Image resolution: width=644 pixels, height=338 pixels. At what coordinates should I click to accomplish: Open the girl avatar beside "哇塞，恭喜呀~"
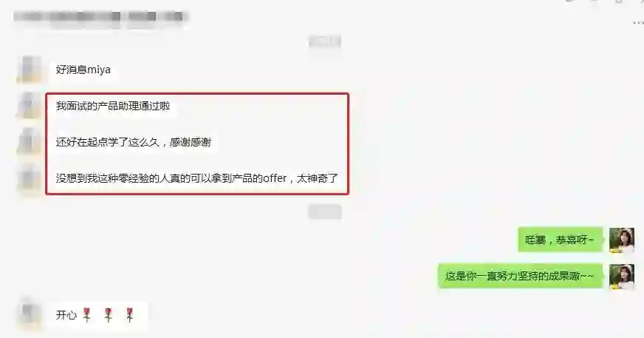pyautogui.click(x=622, y=240)
